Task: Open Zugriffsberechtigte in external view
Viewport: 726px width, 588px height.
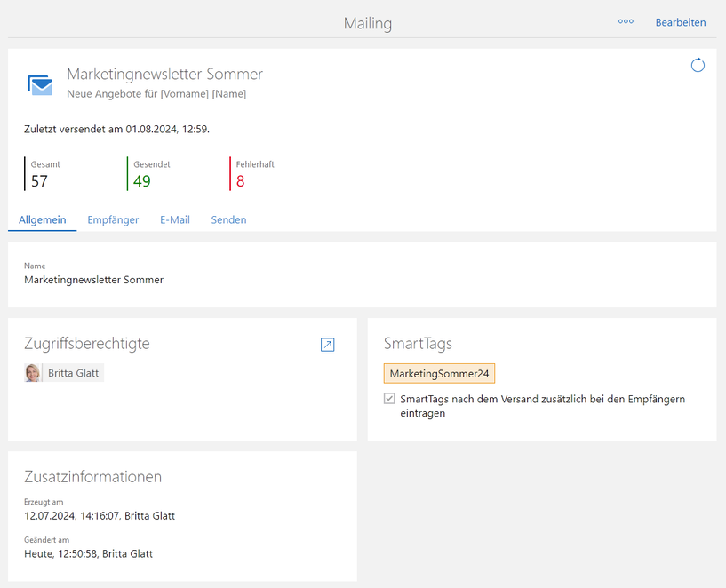Action: coord(327,345)
